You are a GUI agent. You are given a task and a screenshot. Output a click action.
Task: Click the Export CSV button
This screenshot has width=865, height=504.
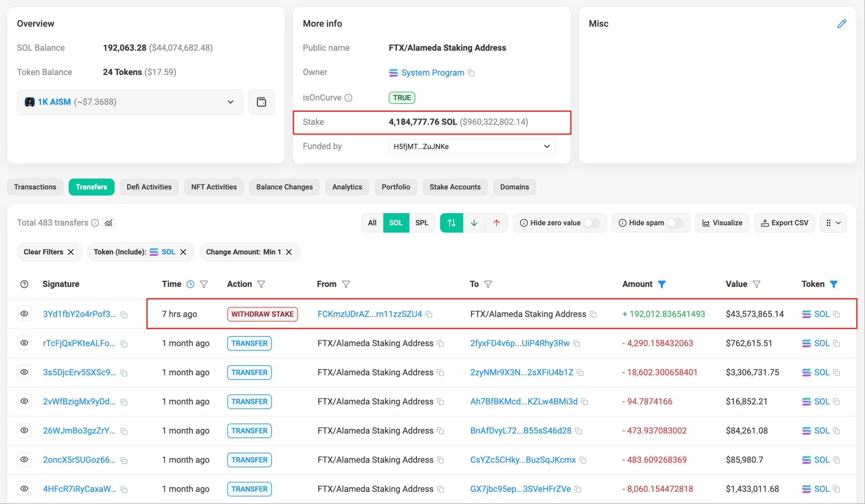(784, 223)
